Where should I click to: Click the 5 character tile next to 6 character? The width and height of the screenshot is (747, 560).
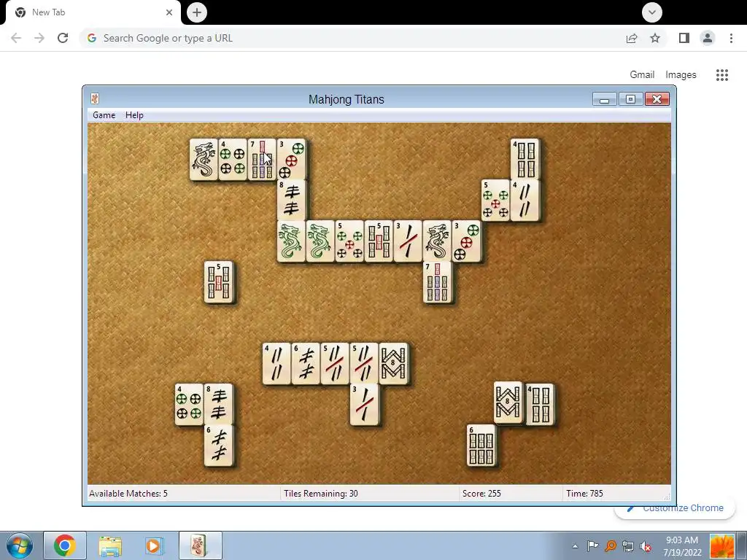(334, 363)
